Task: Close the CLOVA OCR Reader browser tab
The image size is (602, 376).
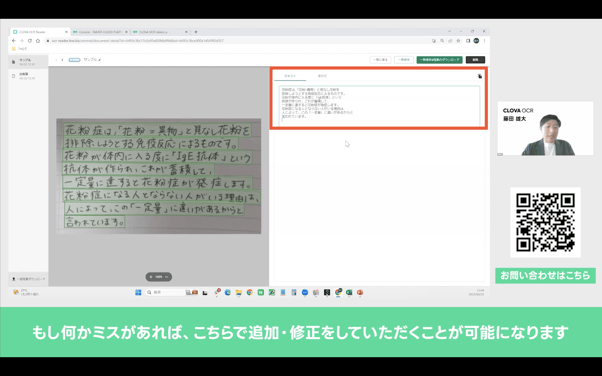Action: [66, 32]
